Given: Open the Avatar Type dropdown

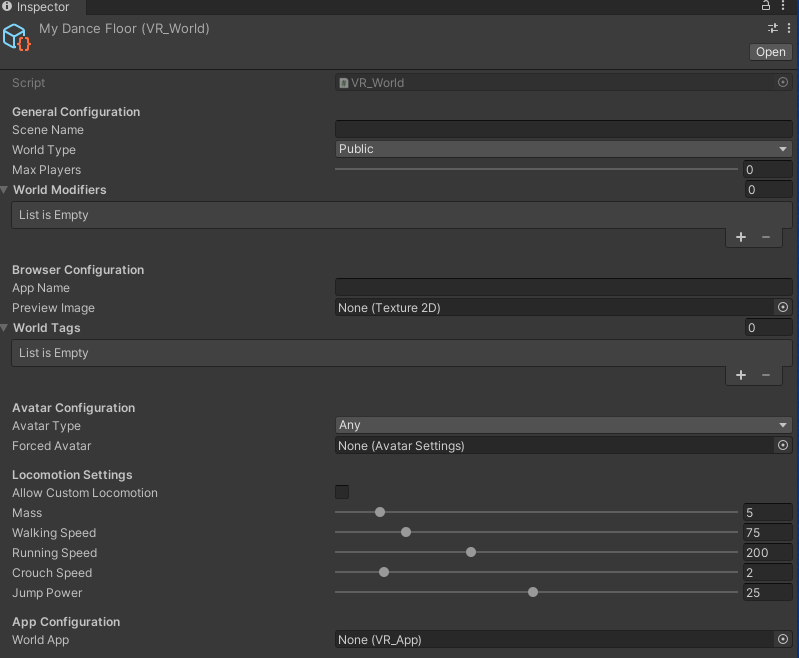Looking at the screenshot, I should tap(563, 425).
